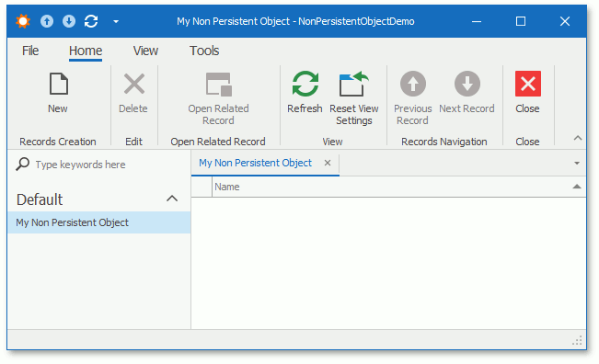Click title bar up arrow icon
The height and width of the screenshot is (364, 599).
(x=47, y=21)
